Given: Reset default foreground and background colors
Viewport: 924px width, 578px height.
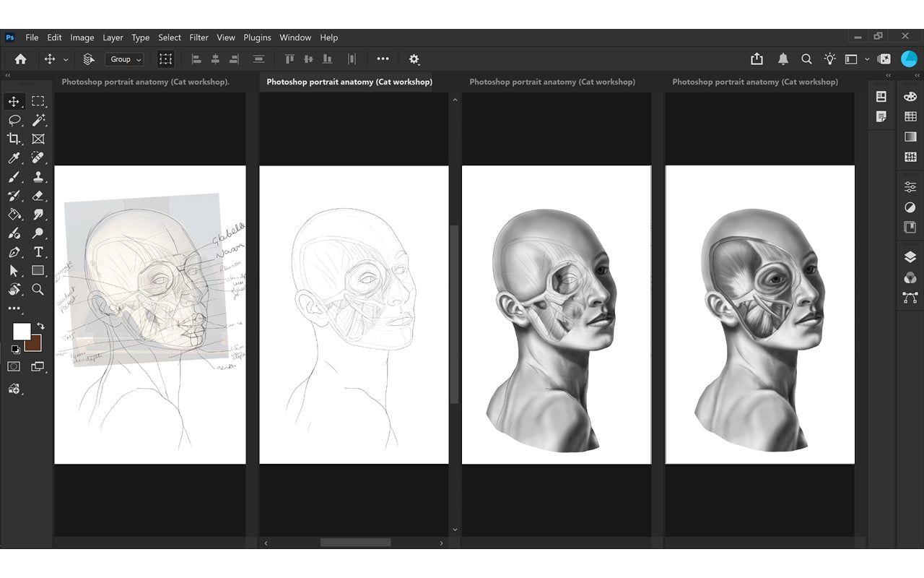Looking at the screenshot, I should 15,349.
